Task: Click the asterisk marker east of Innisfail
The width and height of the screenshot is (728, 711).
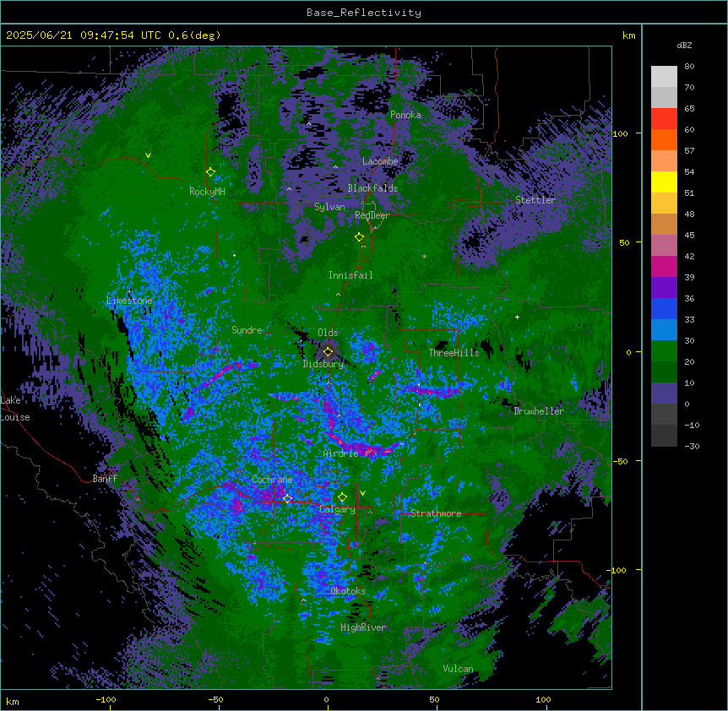Action: pyautogui.click(x=424, y=256)
